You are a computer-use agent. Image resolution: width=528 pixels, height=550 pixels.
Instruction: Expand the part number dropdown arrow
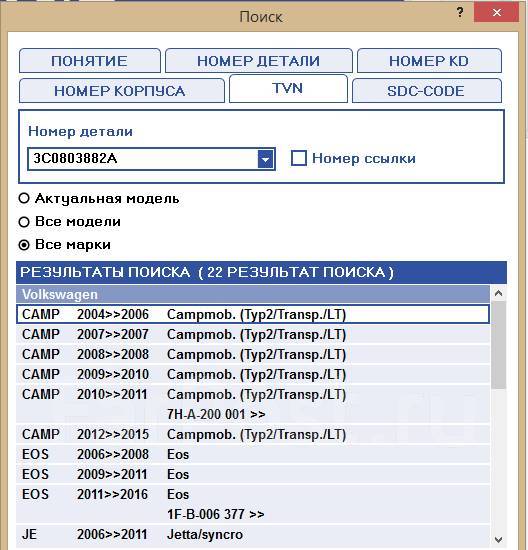click(x=266, y=159)
